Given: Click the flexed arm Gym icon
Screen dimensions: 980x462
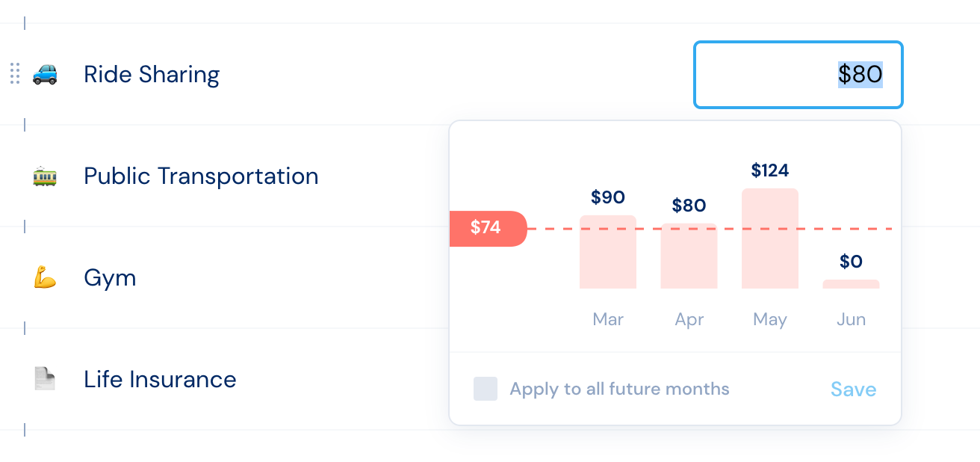Looking at the screenshot, I should [x=45, y=278].
